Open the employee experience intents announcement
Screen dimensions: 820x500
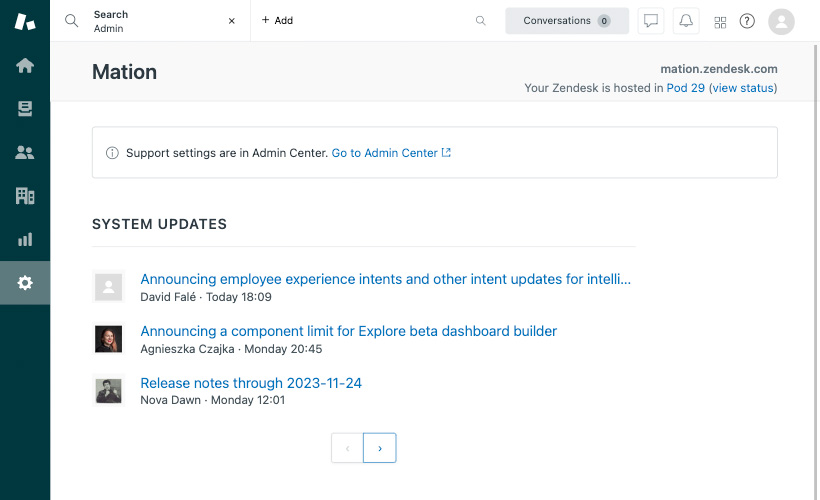coord(385,279)
